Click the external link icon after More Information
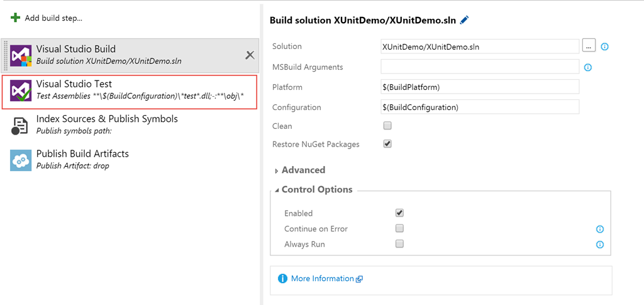The height and width of the screenshot is (305, 644). point(359,279)
